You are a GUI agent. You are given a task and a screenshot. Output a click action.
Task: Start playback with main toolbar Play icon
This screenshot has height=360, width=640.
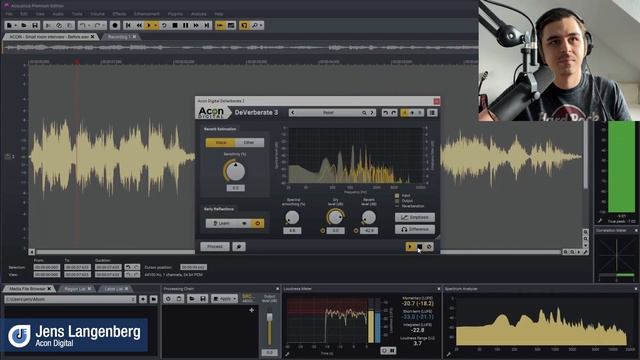pos(149,25)
